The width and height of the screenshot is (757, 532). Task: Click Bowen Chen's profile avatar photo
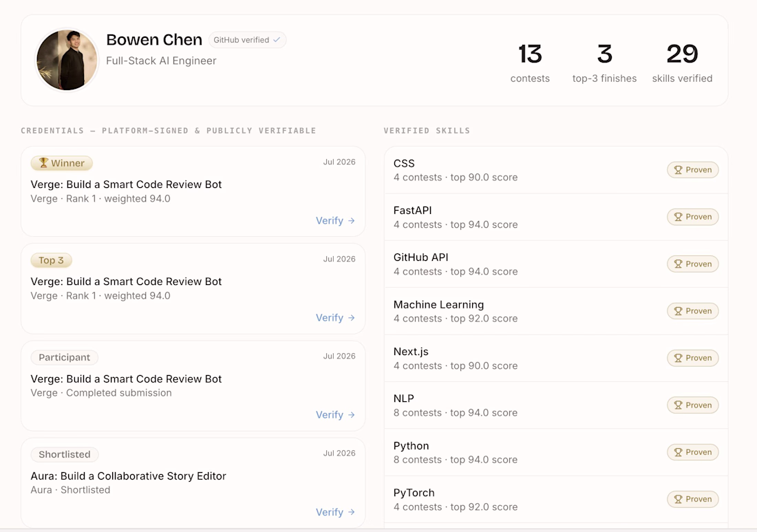[67, 60]
